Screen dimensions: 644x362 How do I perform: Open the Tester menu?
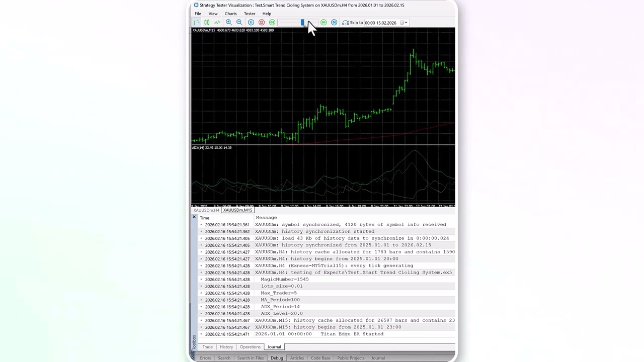click(x=250, y=14)
